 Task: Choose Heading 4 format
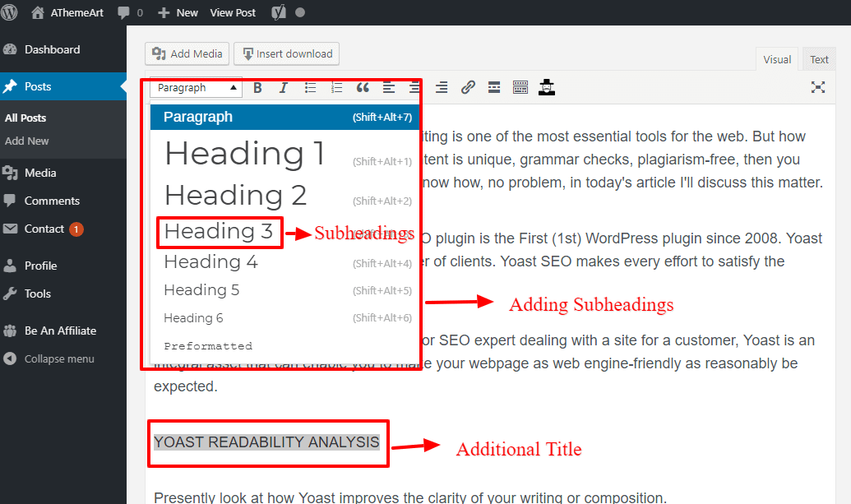(285, 262)
